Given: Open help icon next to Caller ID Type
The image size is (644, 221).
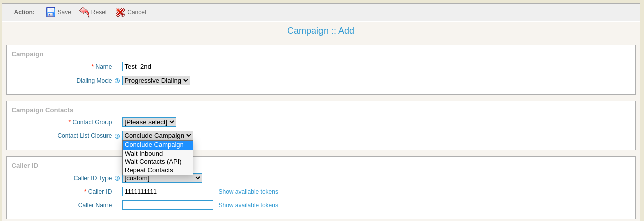Looking at the screenshot, I should pyautogui.click(x=117, y=178).
